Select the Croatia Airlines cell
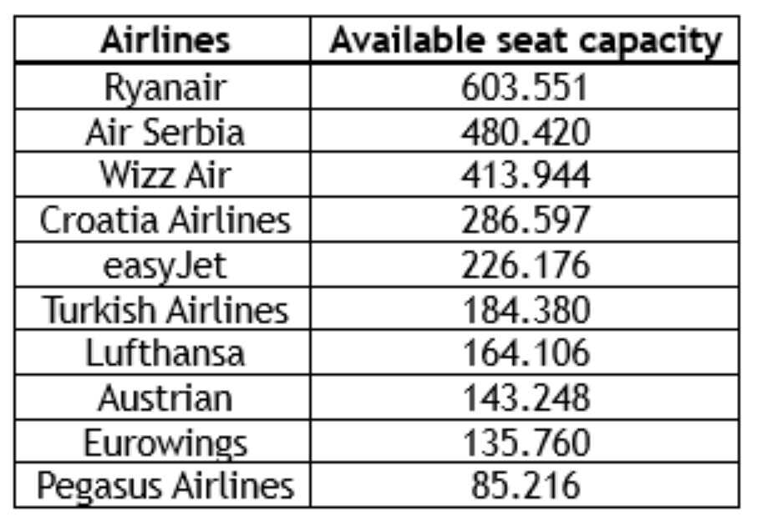 click(165, 220)
